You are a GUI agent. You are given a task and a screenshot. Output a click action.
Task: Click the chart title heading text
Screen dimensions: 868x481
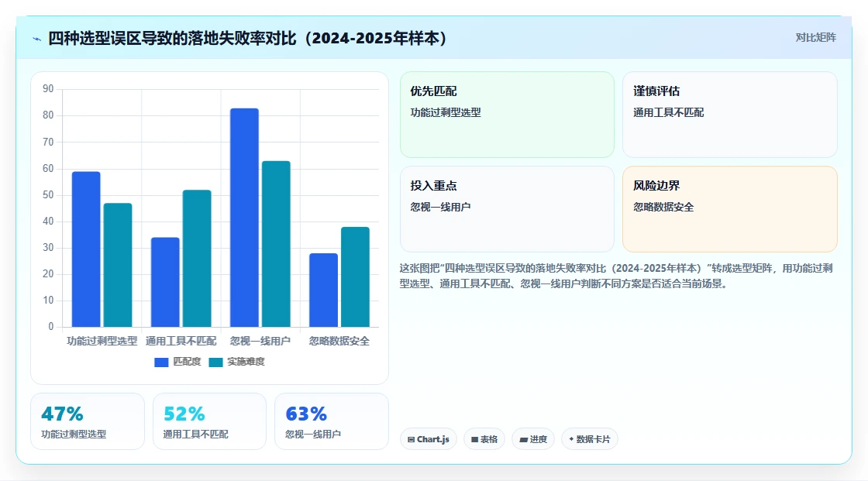pos(248,38)
